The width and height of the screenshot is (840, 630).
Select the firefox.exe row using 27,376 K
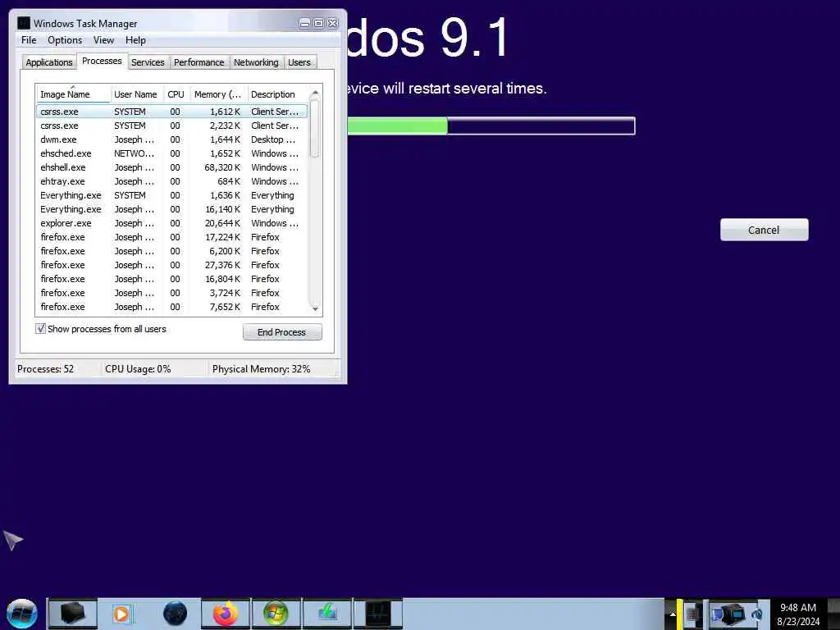point(172,265)
